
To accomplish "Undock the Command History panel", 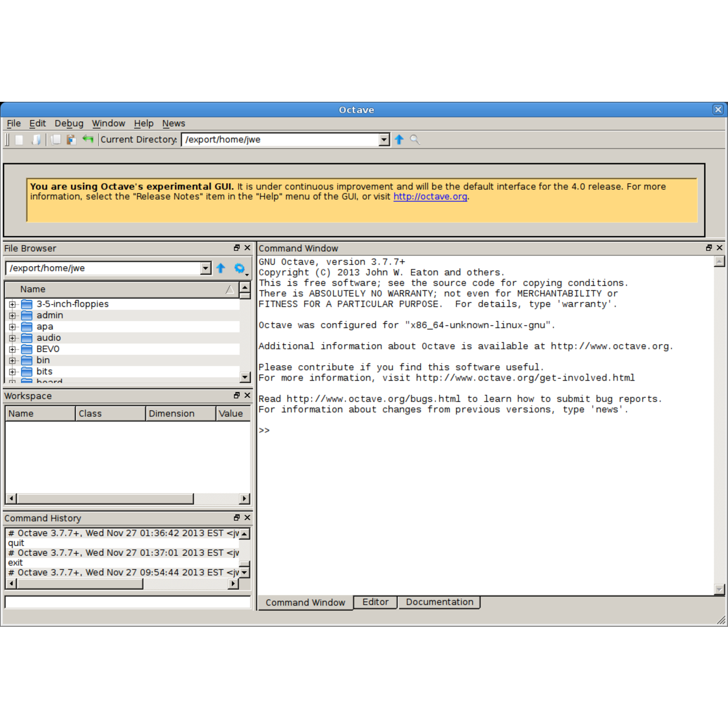I will [x=237, y=518].
